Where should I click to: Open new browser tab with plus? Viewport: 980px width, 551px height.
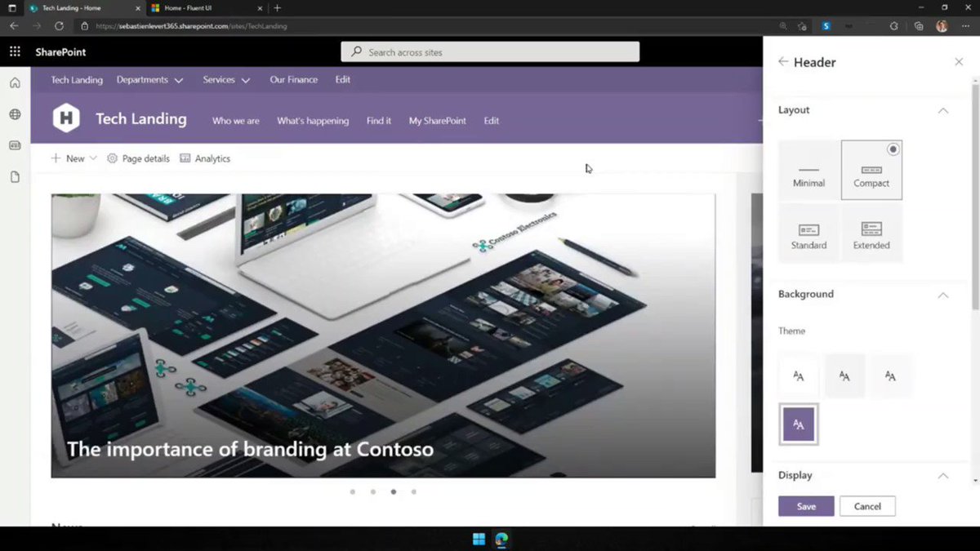coord(277,7)
